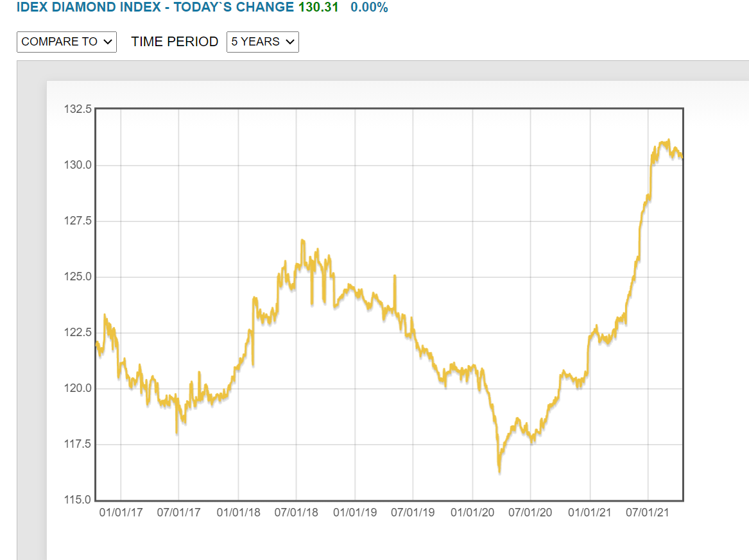Click the TIME PERIOD label

coord(175,42)
